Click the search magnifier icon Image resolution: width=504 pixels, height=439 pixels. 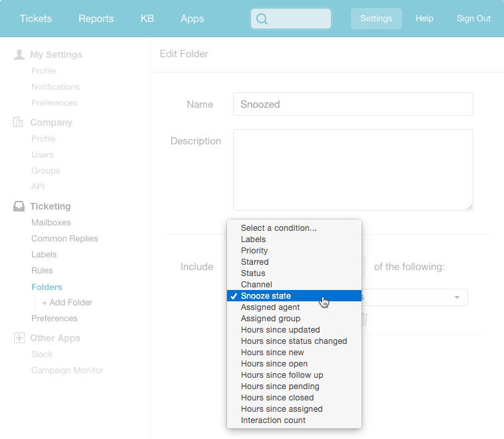[x=262, y=19]
